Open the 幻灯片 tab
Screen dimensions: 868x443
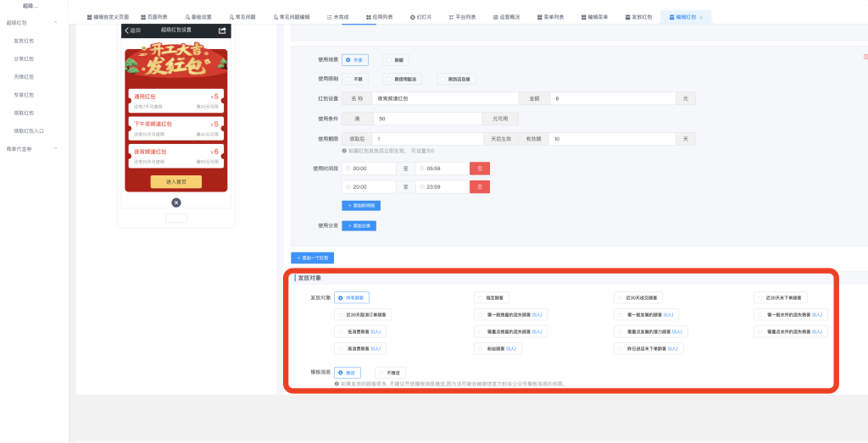420,17
